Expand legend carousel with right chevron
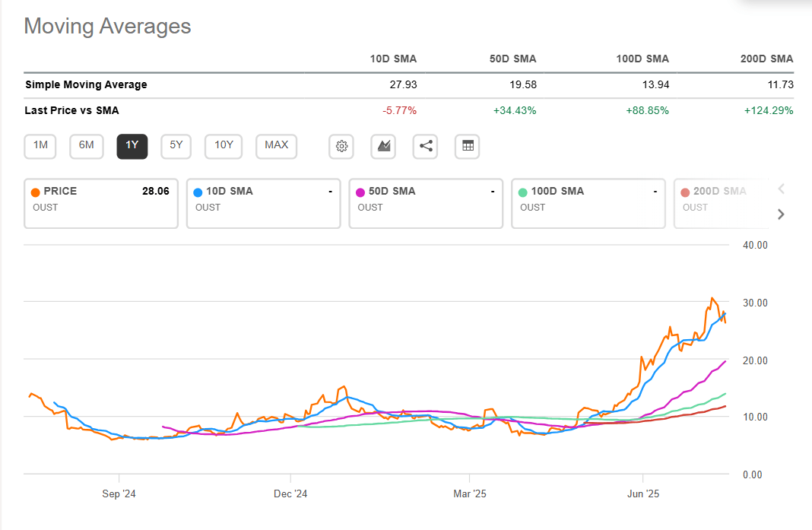 780,214
